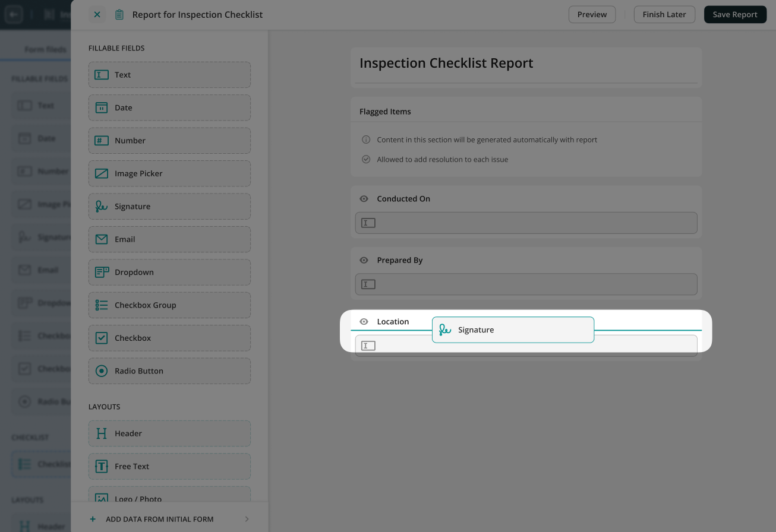
Task: Click the Preview button
Action: [x=592, y=14]
